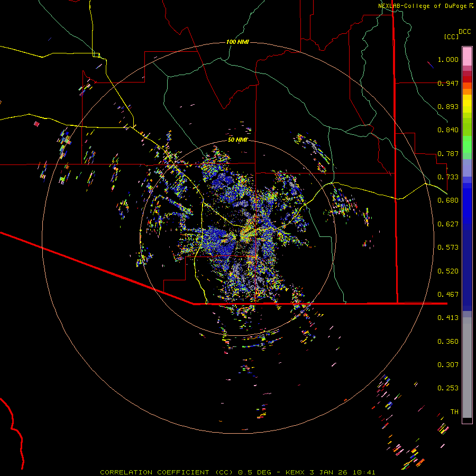Click the 0.467 scale value
The width and height of the screenshot is (476, 476).
point(448,295)
